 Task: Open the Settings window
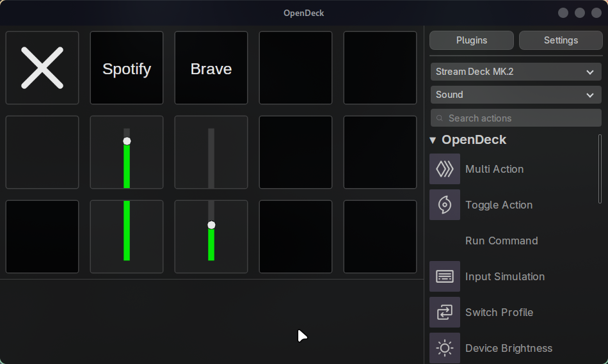(561, 40)
